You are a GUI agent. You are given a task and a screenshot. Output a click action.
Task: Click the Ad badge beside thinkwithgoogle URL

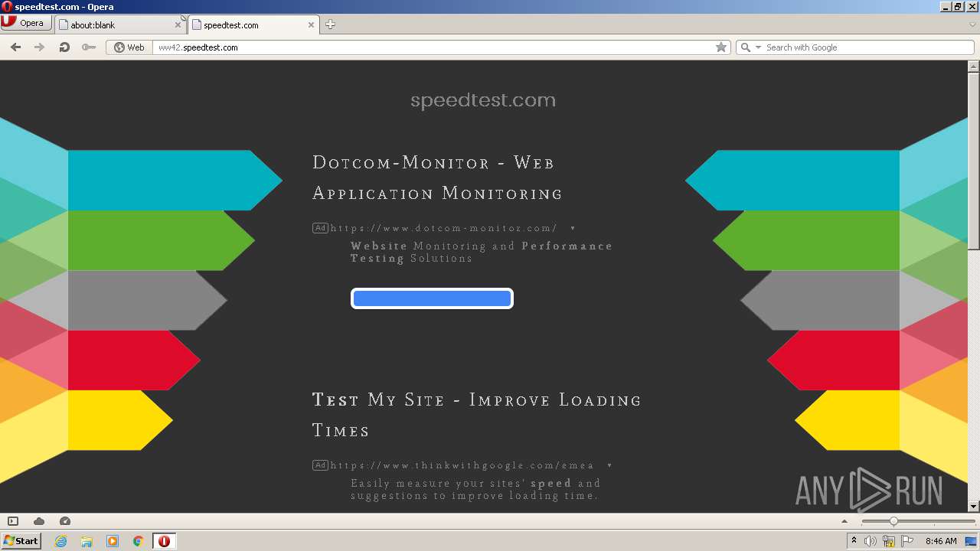pos(320,465)
